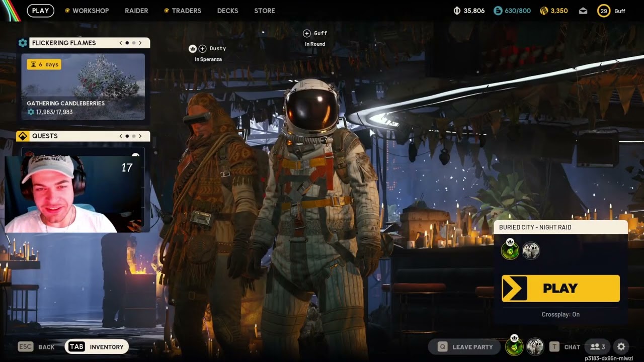
Task: Click the Leave Party button
Action: click(464, 347)
